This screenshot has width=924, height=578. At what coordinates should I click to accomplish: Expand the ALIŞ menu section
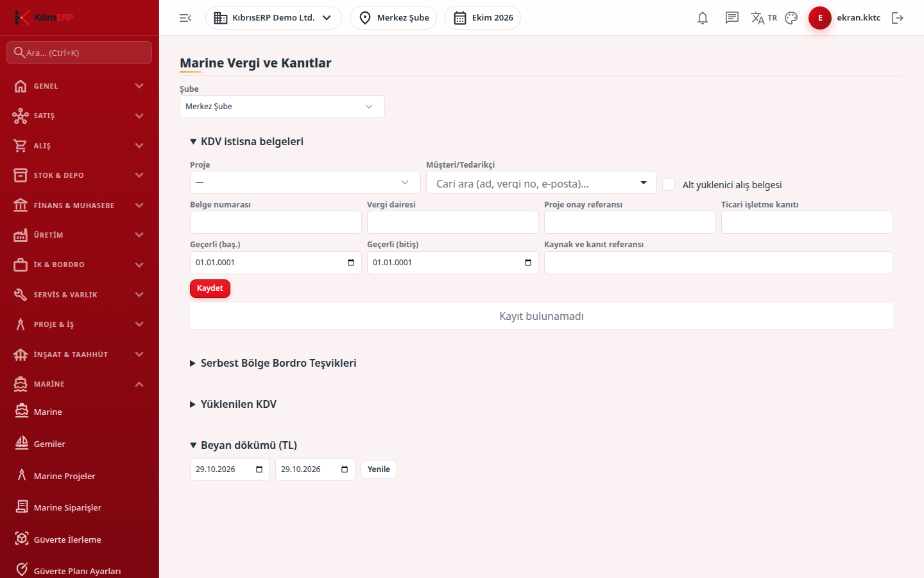[x=80, y=146]
